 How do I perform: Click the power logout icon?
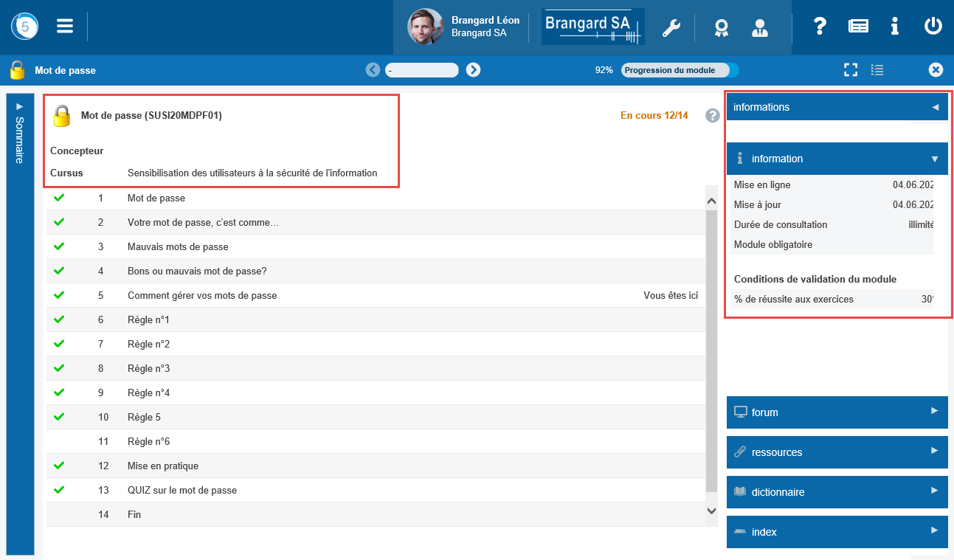933,27
